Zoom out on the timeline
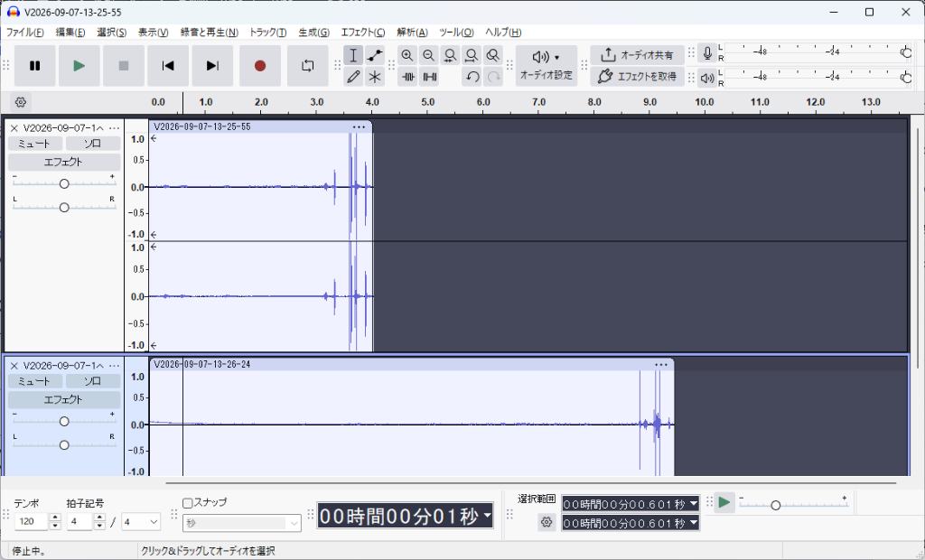 tap(428, 55)
